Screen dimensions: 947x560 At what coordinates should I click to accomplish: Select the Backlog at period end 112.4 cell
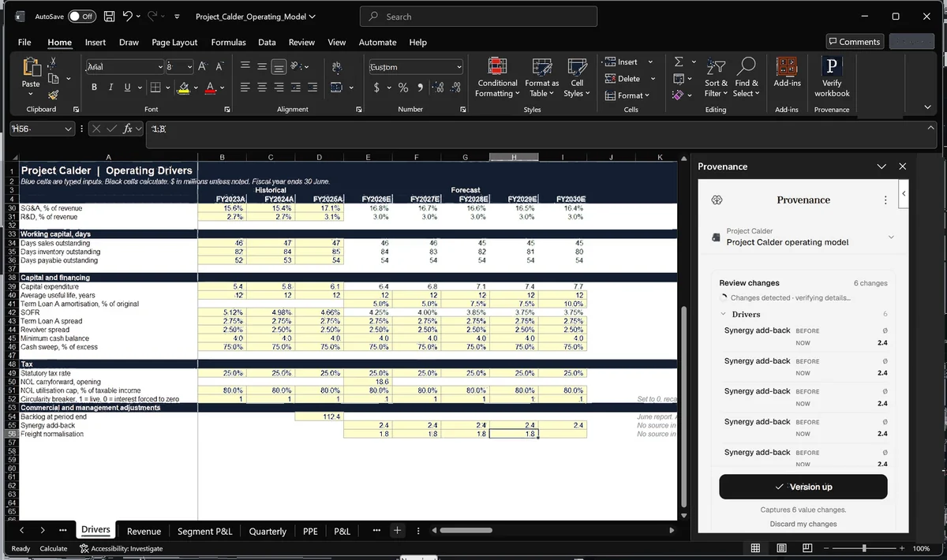(319, 416)
